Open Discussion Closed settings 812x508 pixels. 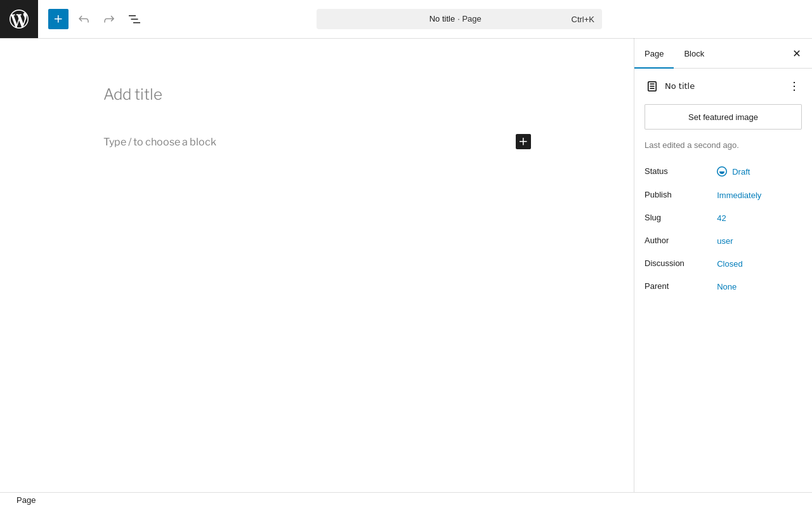coord(730,264)
